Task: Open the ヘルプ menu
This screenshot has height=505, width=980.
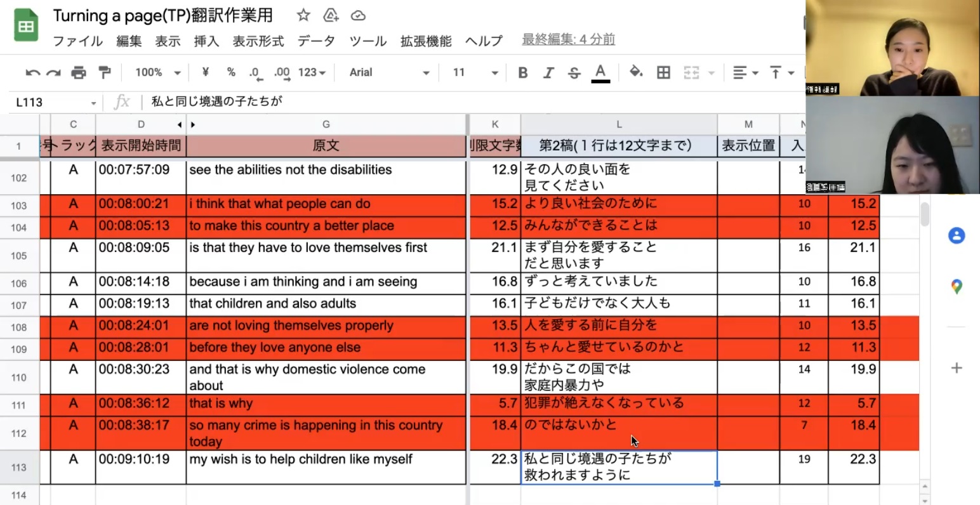Action: 484,41
